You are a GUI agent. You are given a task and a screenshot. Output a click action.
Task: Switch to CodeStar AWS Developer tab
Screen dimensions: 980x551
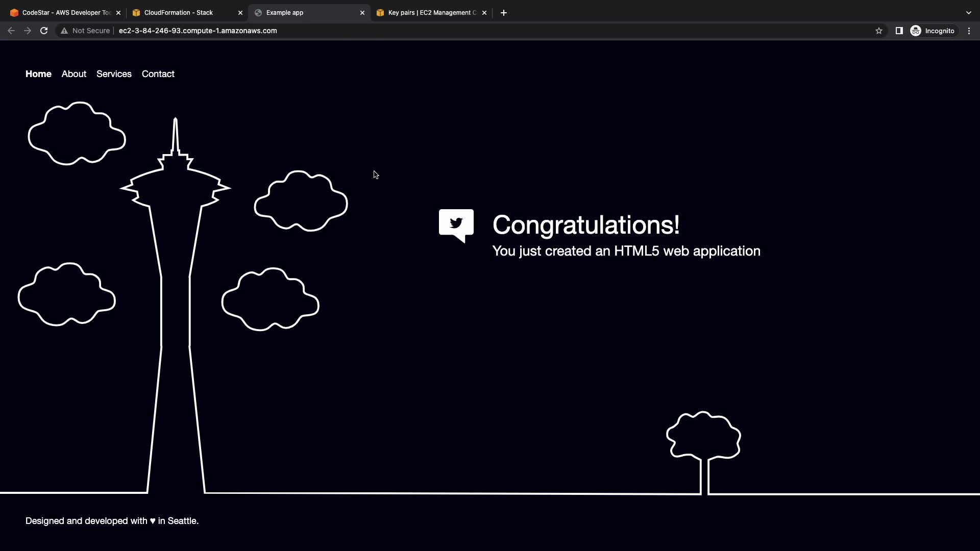[x=61, y=13]
